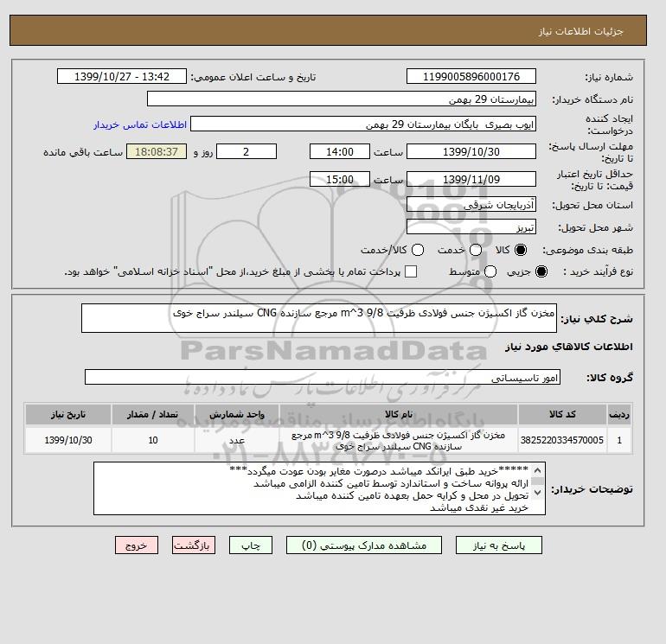This screenshot has height=644, width=666.
Task: Click the واحد شمارش column header
Action: tap(237, 414)
